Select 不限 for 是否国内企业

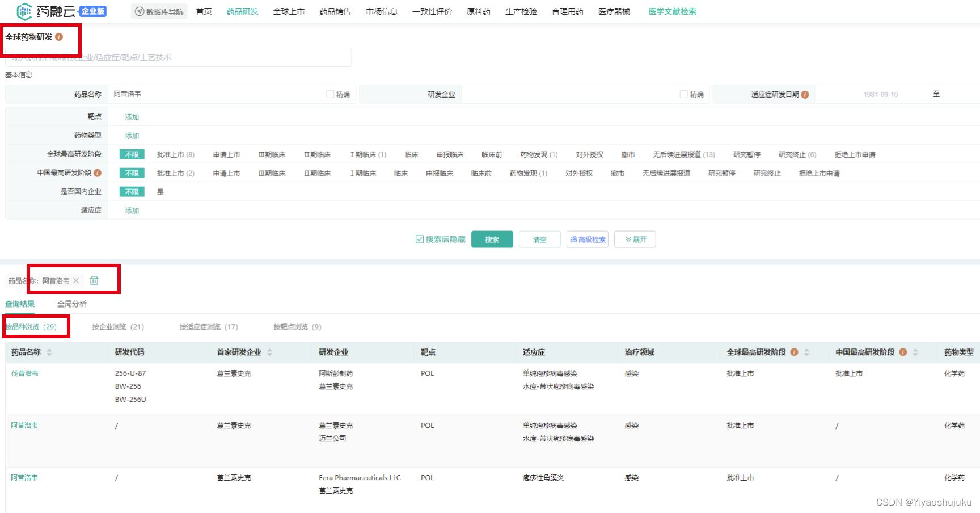tap(132, 192)
